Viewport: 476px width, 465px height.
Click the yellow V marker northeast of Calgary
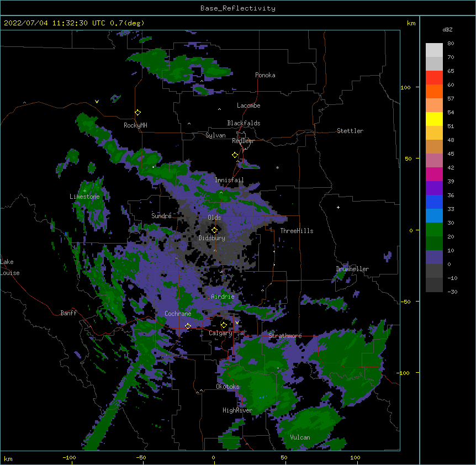[x=237, y=323]
